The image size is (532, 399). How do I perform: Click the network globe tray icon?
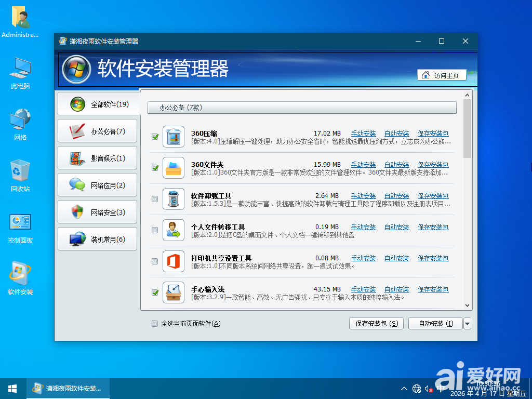(x=417, y=389)
